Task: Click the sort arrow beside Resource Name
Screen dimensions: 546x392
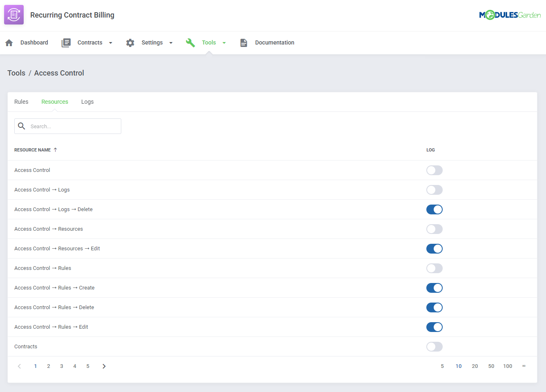Action: pyautogui.click(x=56, y=150)
